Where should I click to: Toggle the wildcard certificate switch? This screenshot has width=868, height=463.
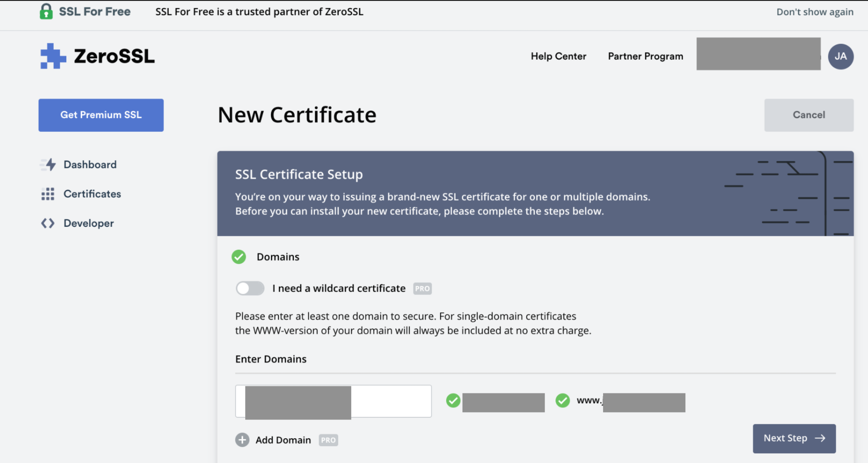click(x=250, y=288)
